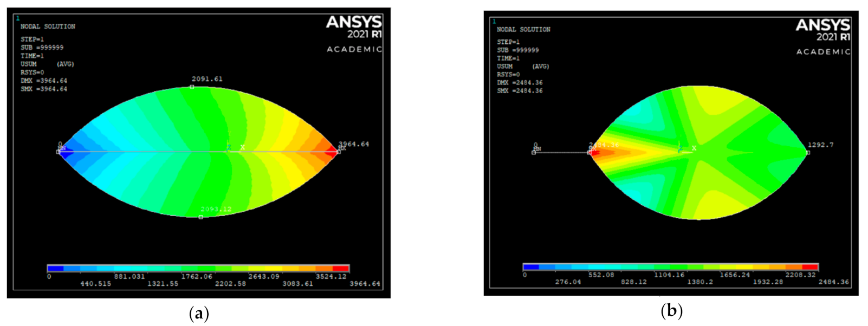Click the SMX =3964.64 line
The width and height of the screenshot is (868, 326).
coord(44,89)
